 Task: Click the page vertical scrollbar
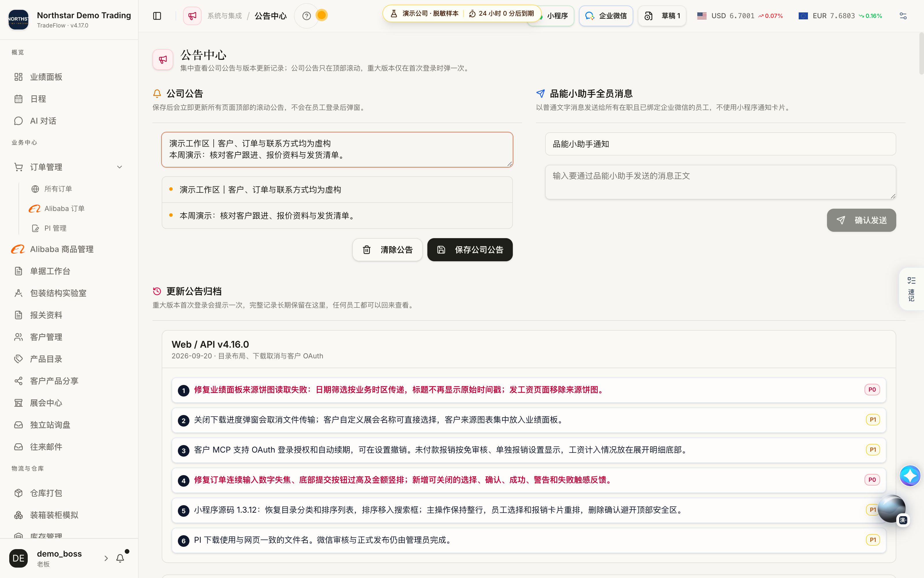click(x=921, y=53)
